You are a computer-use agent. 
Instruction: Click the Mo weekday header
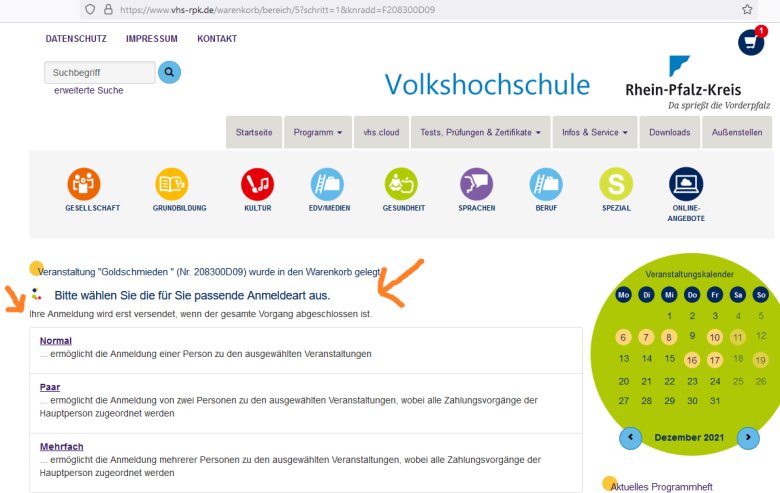click(623, 295)
